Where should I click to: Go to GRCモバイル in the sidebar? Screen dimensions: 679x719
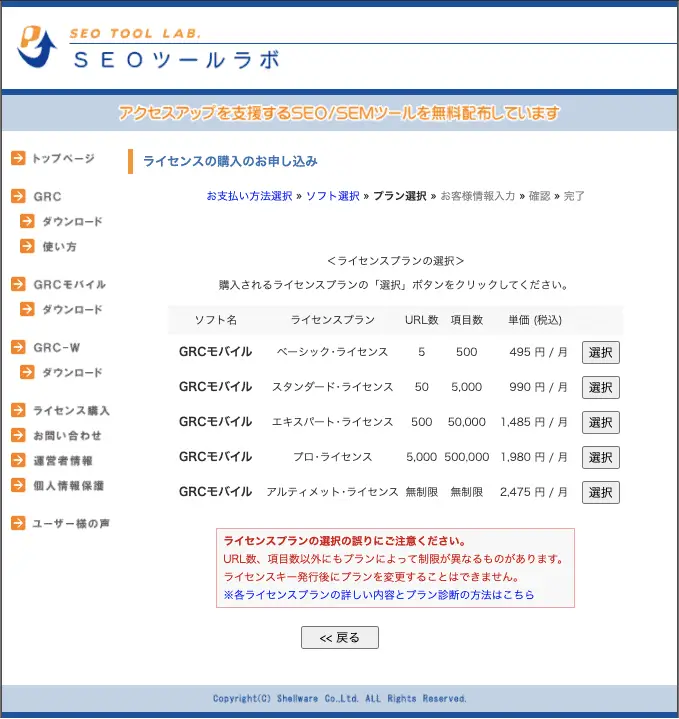69,284
